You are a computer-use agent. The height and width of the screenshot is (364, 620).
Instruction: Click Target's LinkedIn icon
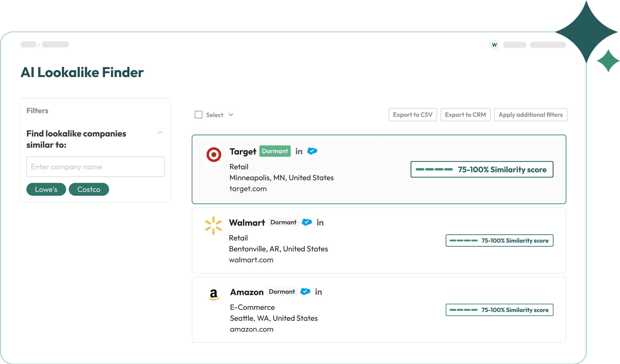[299, 152]
